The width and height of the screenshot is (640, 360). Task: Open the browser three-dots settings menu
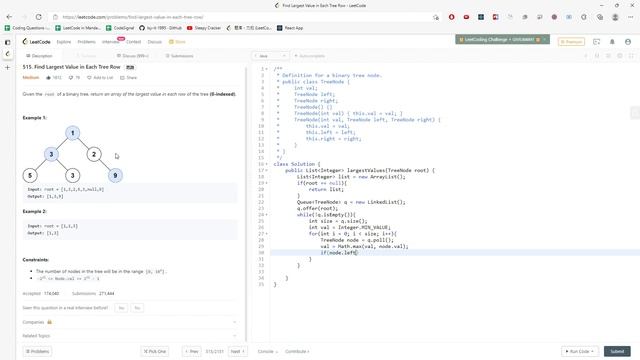[631, 17]
